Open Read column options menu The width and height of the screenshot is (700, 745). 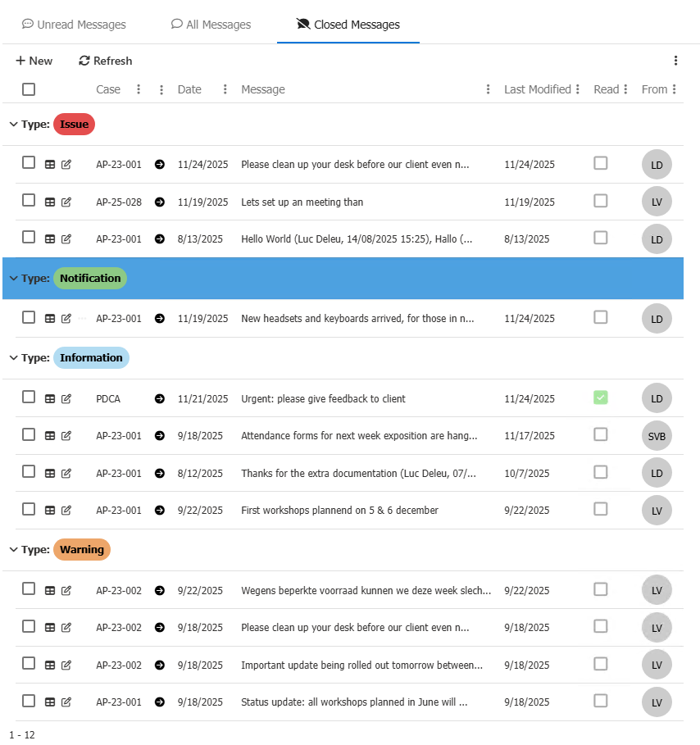(625, 89)
